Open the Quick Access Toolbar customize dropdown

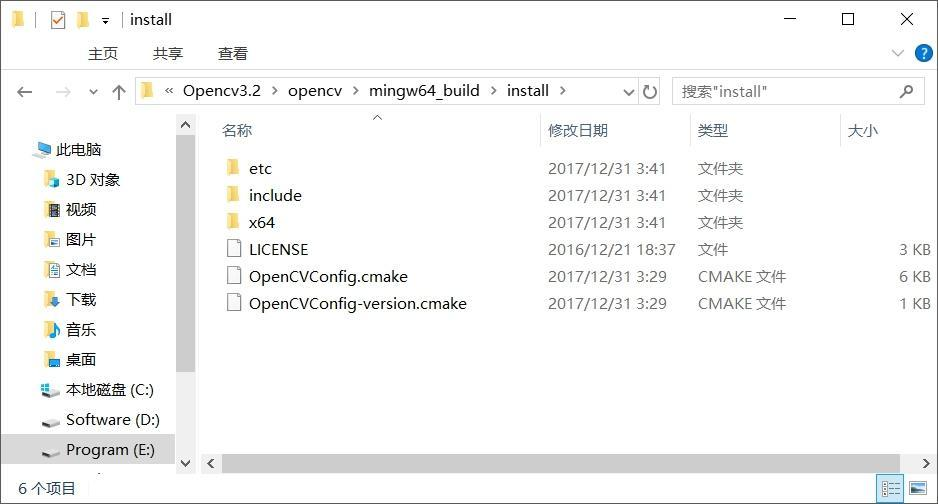pos(105,20)
